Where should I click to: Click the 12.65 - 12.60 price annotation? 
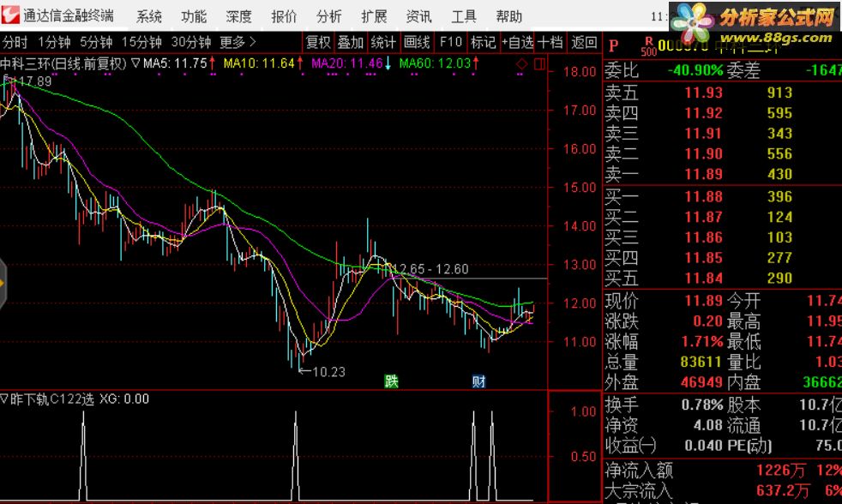click(430, 269)
